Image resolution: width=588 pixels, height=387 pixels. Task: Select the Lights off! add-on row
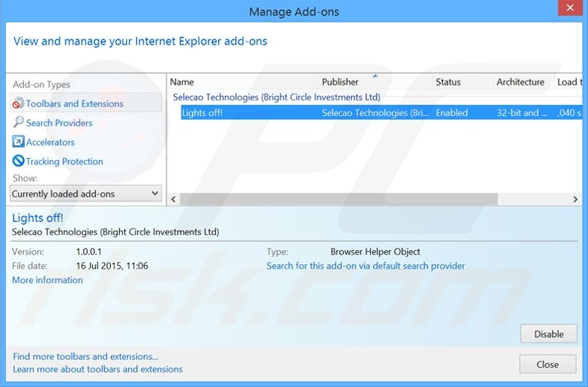381,112
